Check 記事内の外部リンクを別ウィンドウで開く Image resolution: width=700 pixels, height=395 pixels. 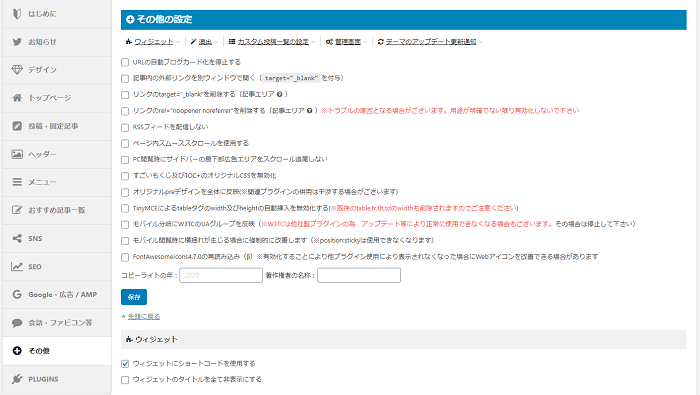125,79
